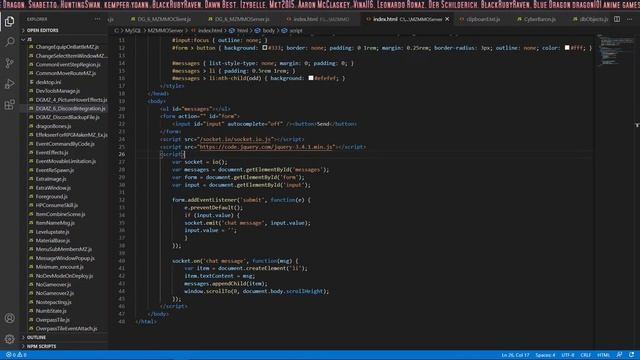This screenshot has height=360, width=640.
Task: Click the feedback icon in status bar
Action: pos(619,355)
